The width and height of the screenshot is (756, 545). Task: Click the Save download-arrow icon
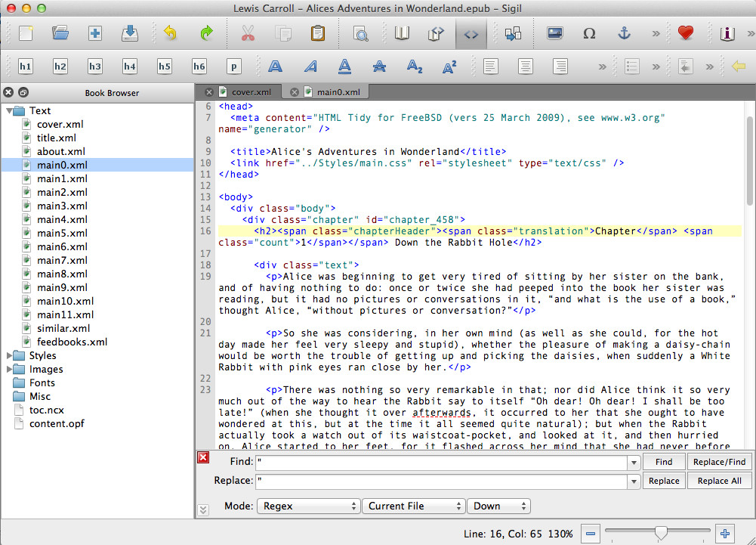click(130, 33)
